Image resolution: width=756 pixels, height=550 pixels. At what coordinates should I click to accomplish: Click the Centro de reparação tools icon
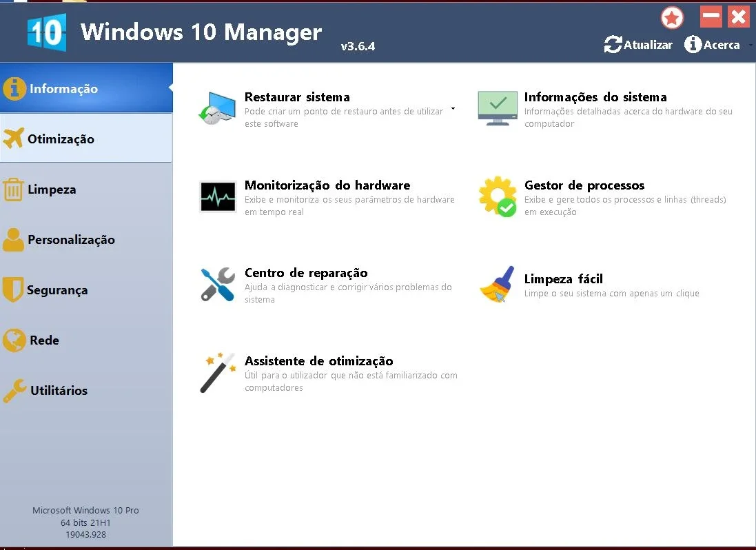pos(218,285)
